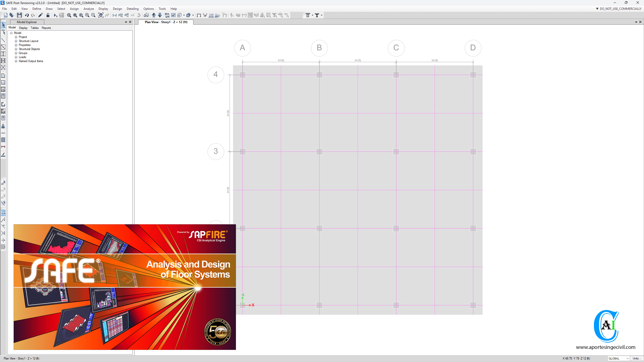Viewport: 644px width, 362px height.
Task: Open the GLOBAL coordinate system dropdown
Action: (x=619, y=358)
